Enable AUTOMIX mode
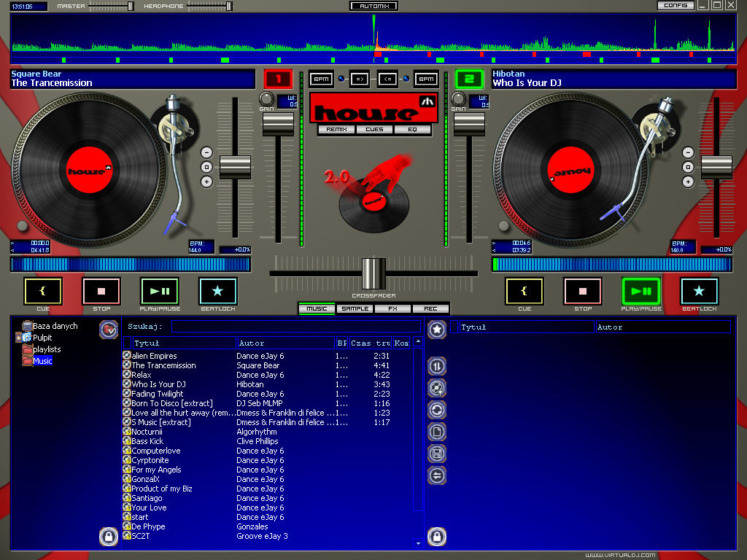The image size is (747, 560). (374, 6)
